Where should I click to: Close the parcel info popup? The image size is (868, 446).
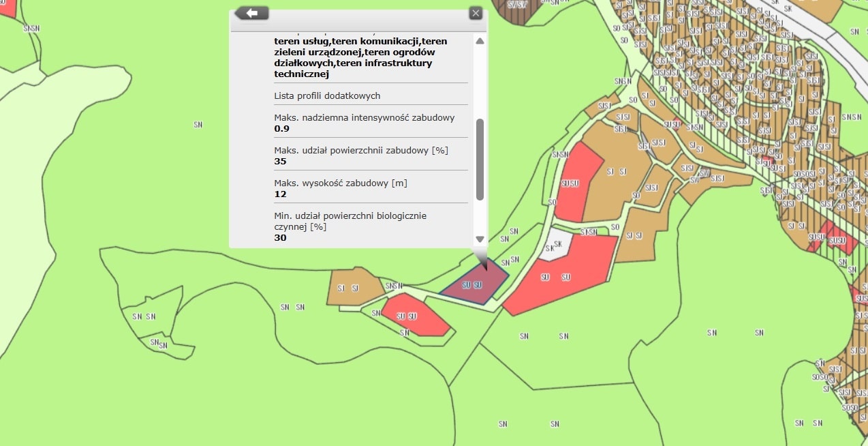[476, 13]
